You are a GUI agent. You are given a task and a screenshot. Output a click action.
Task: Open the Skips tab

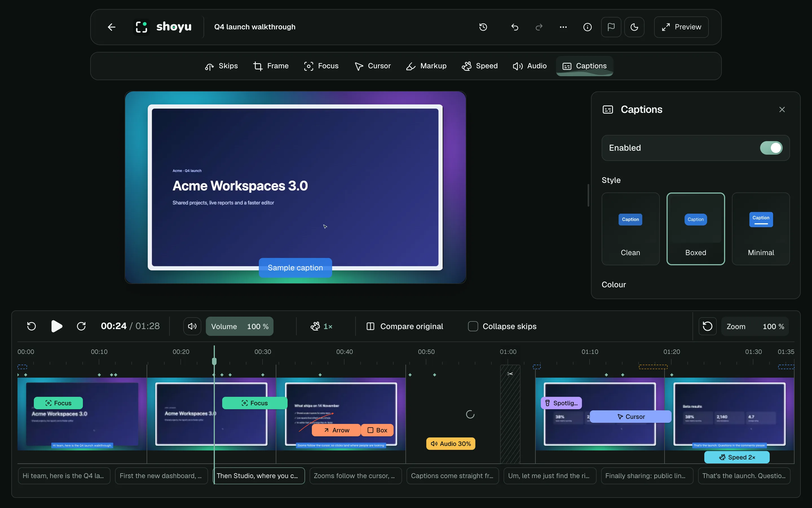pos(221,66)
